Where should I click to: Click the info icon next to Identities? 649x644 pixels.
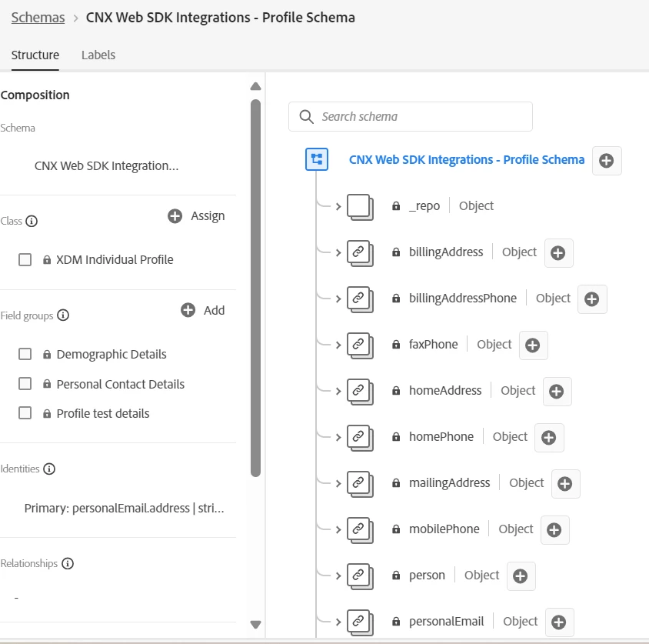[49, 469]
